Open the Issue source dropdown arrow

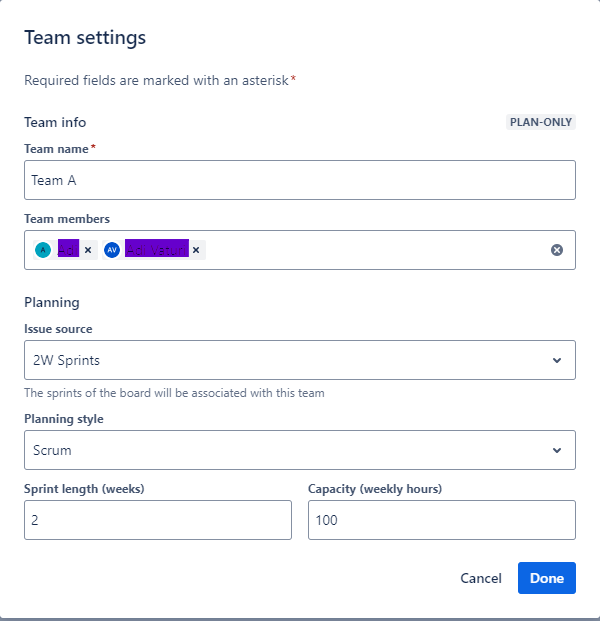point(557,360)
